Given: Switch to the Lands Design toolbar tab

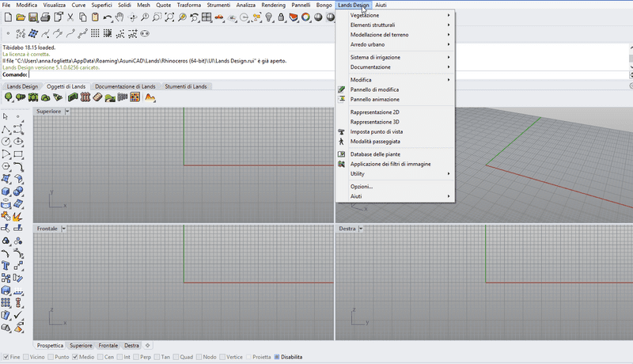Looking at the screenshot, I should point(22,86).
